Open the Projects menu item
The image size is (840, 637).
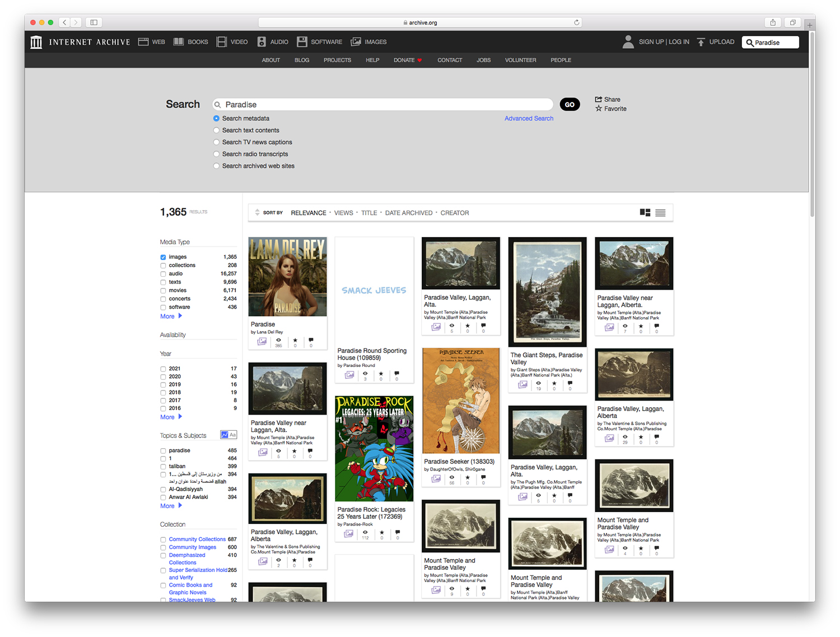tap(337, 61)
